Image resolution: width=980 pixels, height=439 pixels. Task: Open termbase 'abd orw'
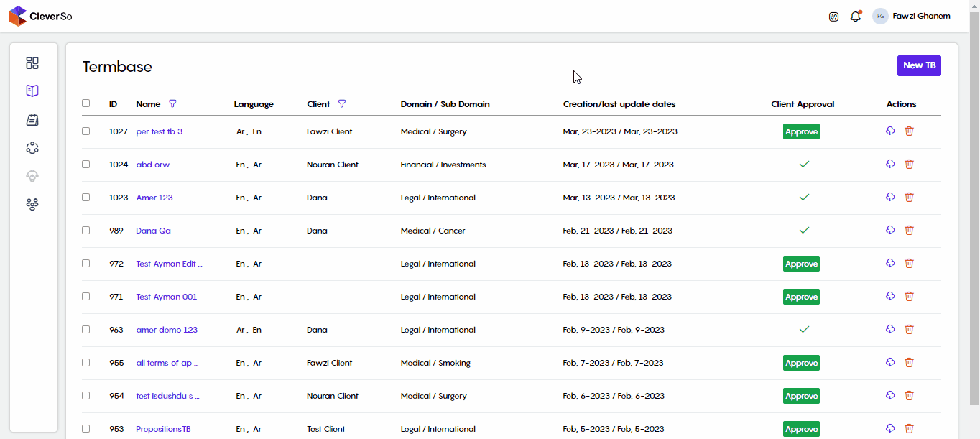152,165
